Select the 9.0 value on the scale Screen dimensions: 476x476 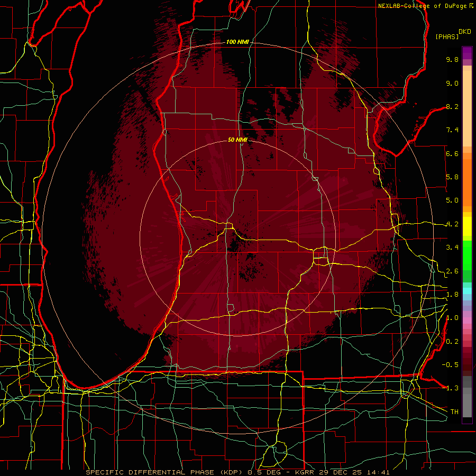pos(452,83)
